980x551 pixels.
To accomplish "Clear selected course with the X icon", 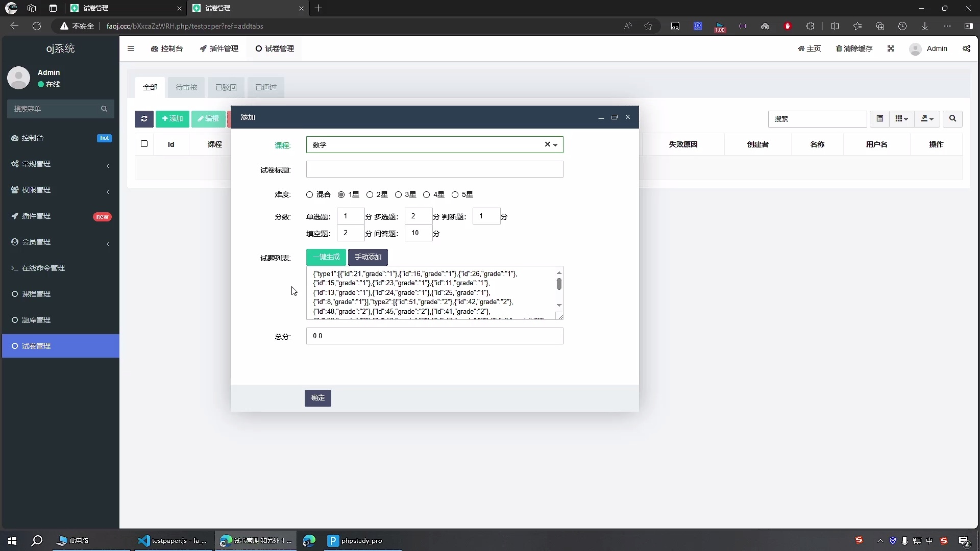I will click(x=547, y=144).
